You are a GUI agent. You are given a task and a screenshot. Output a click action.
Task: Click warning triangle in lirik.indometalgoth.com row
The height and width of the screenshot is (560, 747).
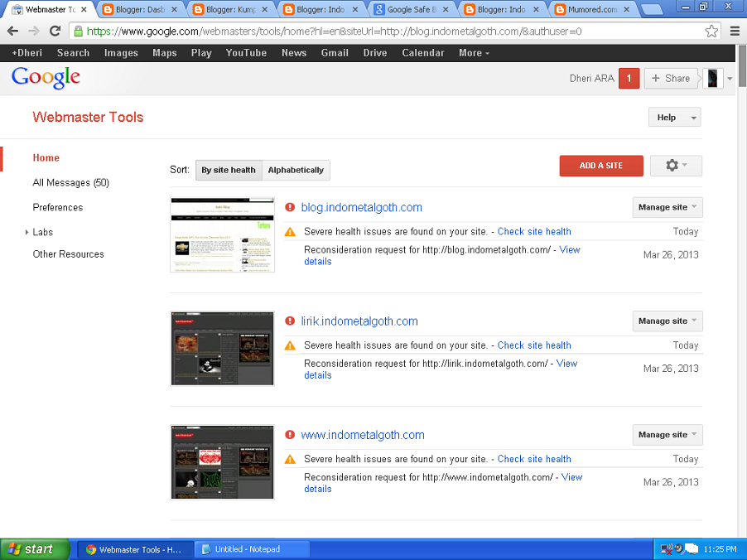click(x=290, y=345)
